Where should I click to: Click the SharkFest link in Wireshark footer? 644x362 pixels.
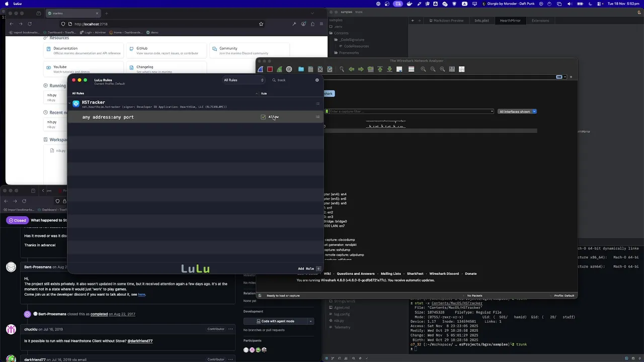[415, 274]
